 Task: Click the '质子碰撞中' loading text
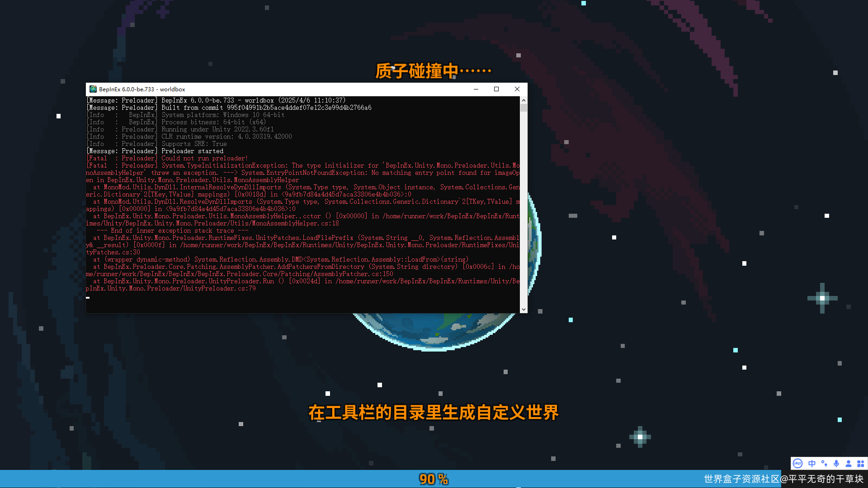click(433, 71)
